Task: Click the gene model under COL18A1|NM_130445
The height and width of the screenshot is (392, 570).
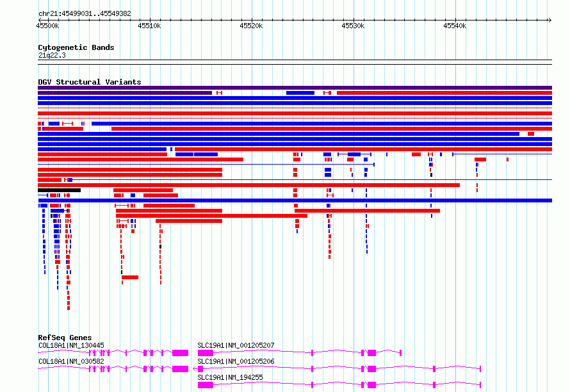Action: [113, 353]
